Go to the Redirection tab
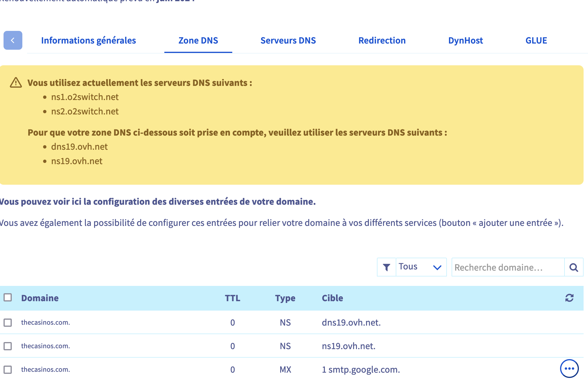 382,40
